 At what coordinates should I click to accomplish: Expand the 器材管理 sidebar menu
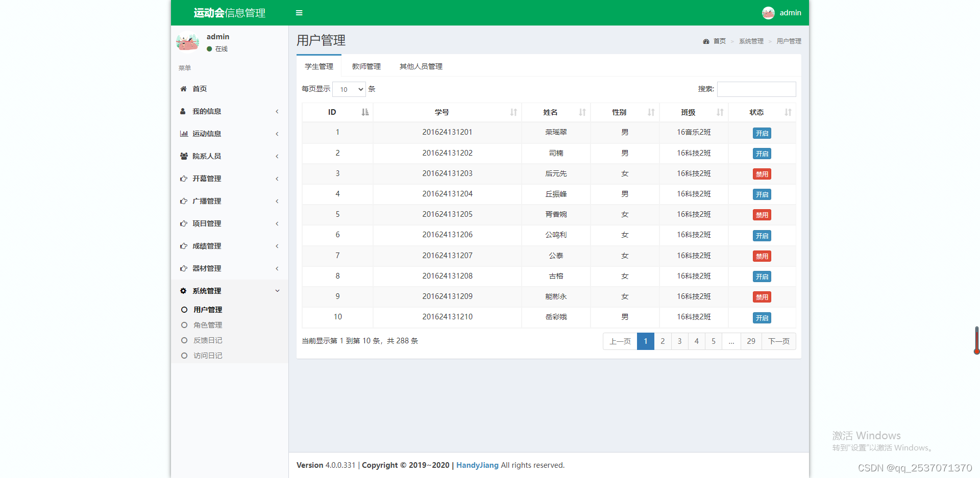click(x=230, y=268)
